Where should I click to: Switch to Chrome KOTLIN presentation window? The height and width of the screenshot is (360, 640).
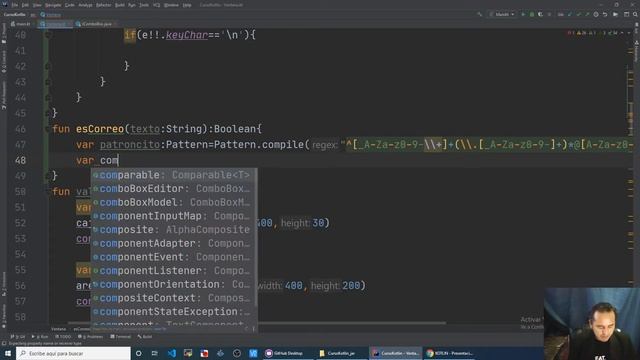449,353
